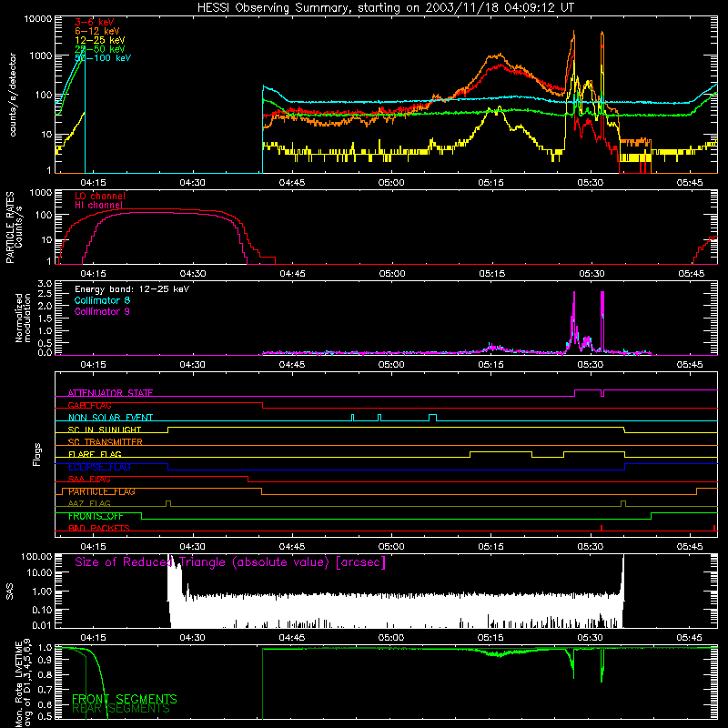Click the PARTICLE_FLAG label
The image size is (728, 728).
[102, 491]
